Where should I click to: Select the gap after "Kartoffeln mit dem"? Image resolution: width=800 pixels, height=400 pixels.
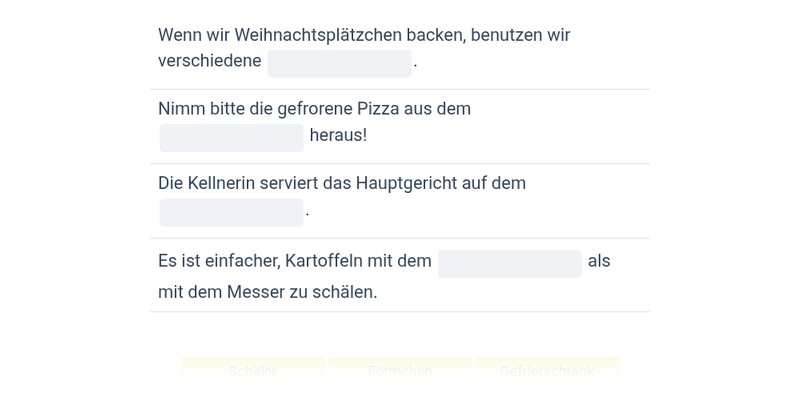coord(510,264)
